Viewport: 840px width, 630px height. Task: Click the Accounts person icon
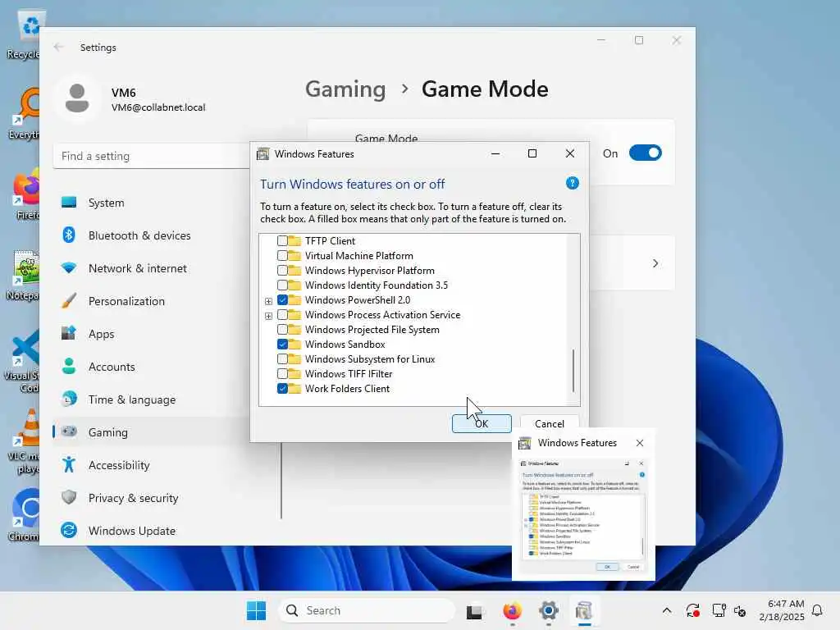pos(69,367)
